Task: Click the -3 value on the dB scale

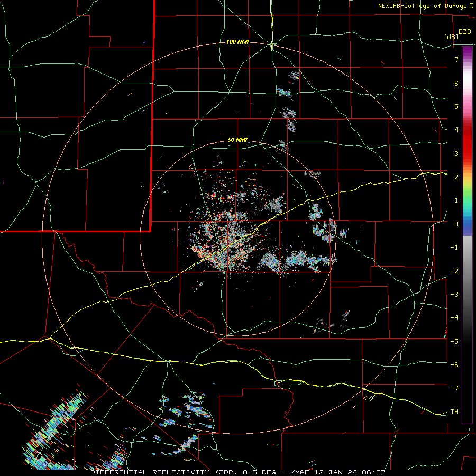Action: point(454,295)
